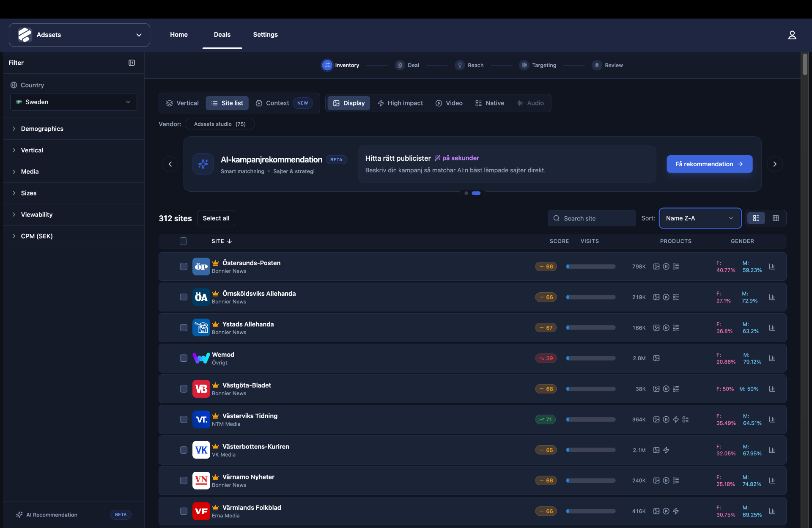This screenshot has width=812, height=528.
Task: Check the Wemod site checkbox
Action: pyautogui.click(x=184, y=358)
